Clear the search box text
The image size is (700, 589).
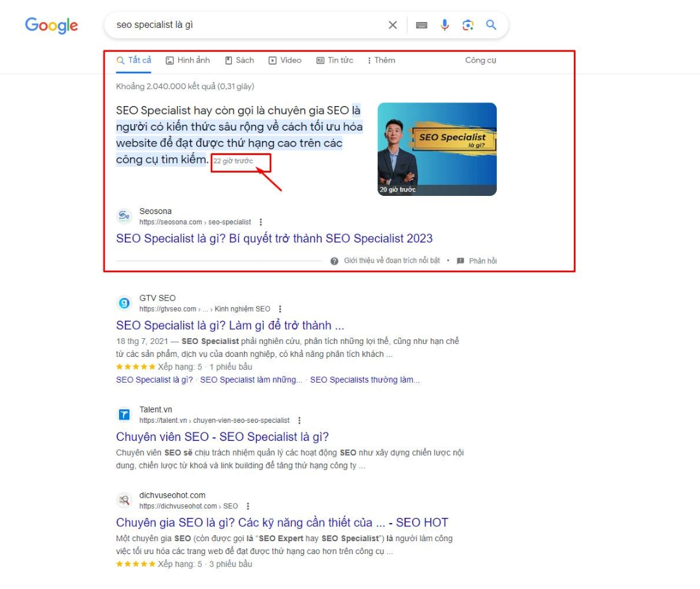pyautogui.click(x=393, y=25)
